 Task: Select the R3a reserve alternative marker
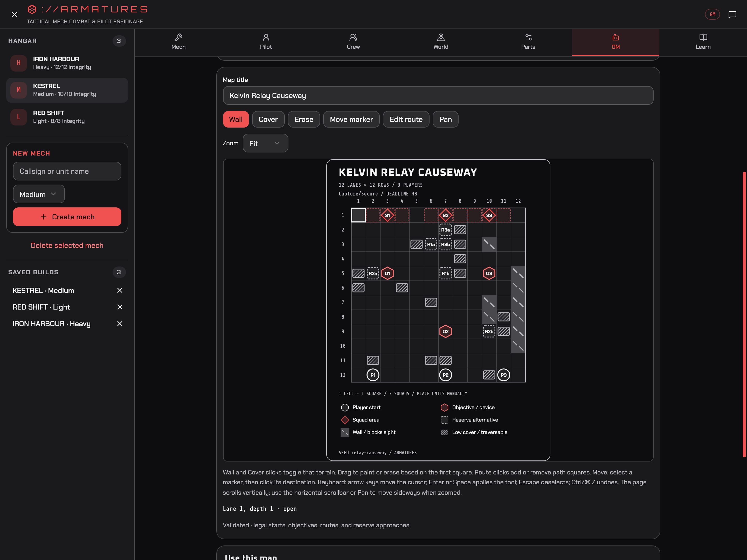coord(445,230)
